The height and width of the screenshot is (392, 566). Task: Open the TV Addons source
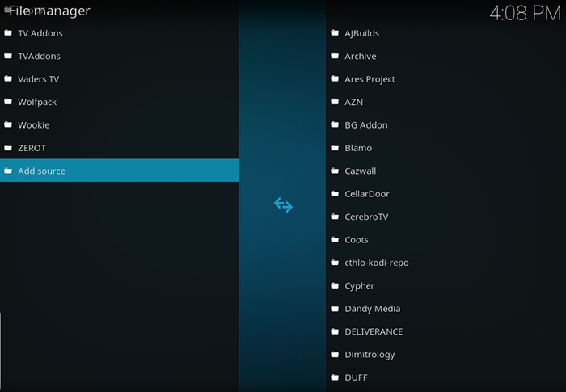pos(120,33)
